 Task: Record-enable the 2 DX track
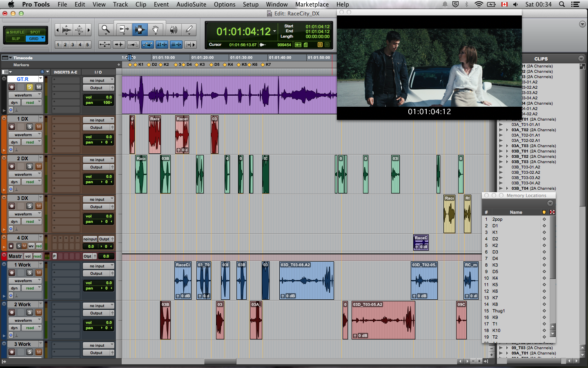[12, 166]
